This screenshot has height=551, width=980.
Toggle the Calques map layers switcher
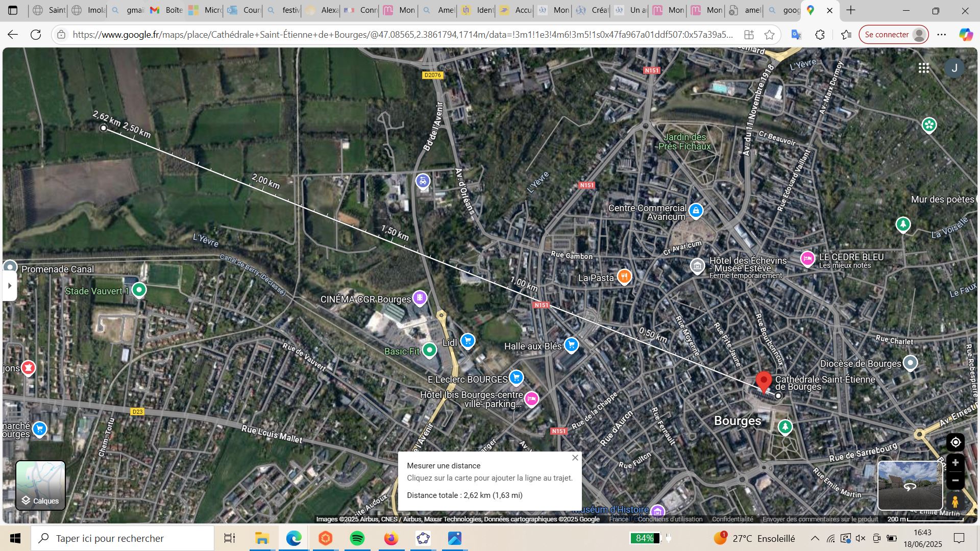(x=40, y=485)
